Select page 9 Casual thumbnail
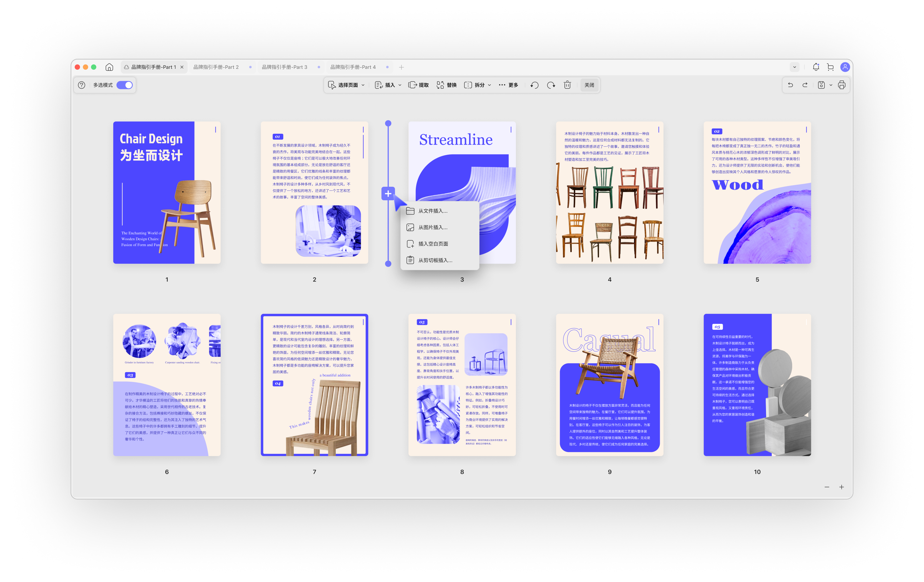Viewport: 924px width, 582px height. pyautogui.click(x=610, y=385)
